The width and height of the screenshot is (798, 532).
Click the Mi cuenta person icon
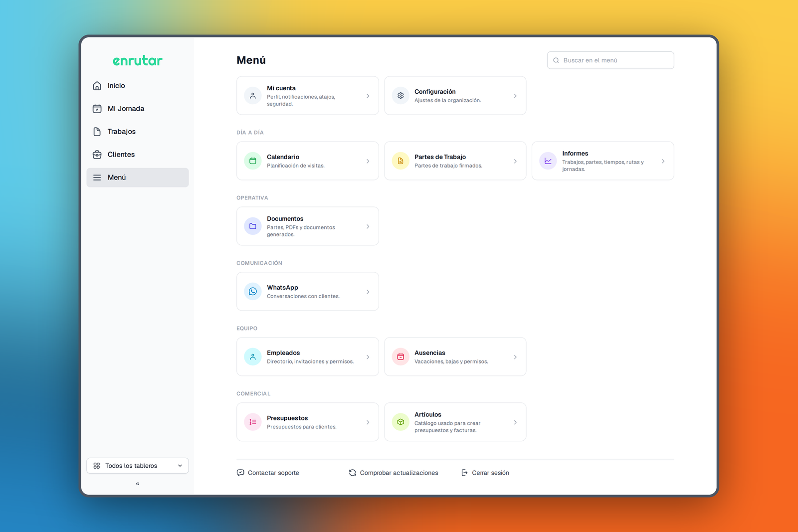(253, 96)
